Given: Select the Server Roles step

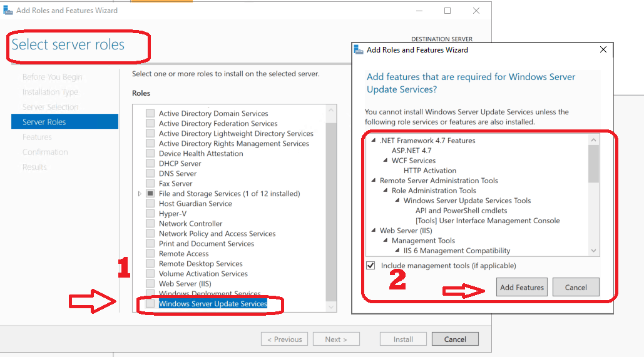Looking at the screenshot, I should pyautogui.click(x=65, y=122).
